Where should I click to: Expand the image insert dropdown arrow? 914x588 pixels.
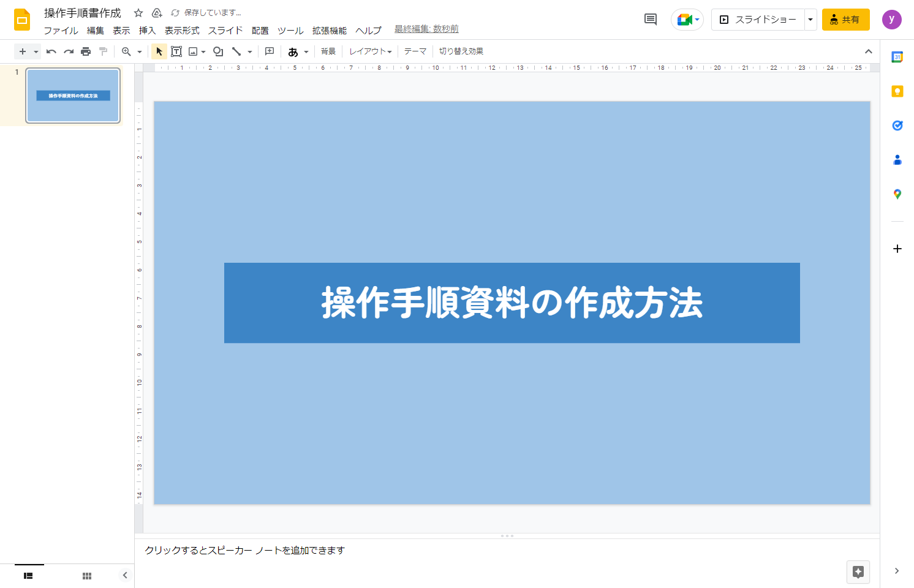pos(203,51)
